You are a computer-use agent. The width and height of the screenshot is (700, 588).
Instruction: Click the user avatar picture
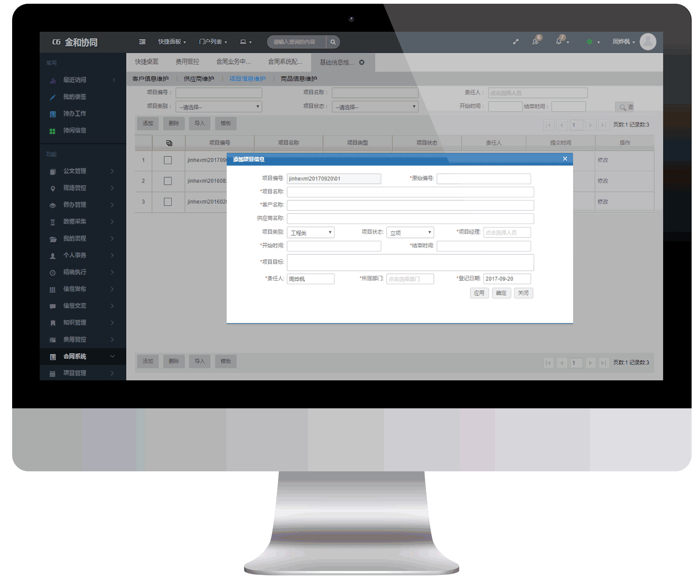pyautogui.click(x=648, y=42)
